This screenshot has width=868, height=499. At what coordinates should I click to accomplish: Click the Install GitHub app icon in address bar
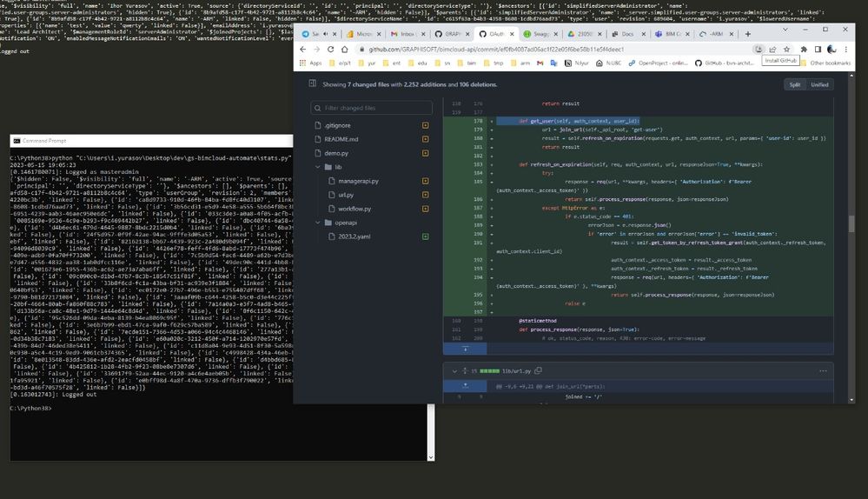pos(759,50)
